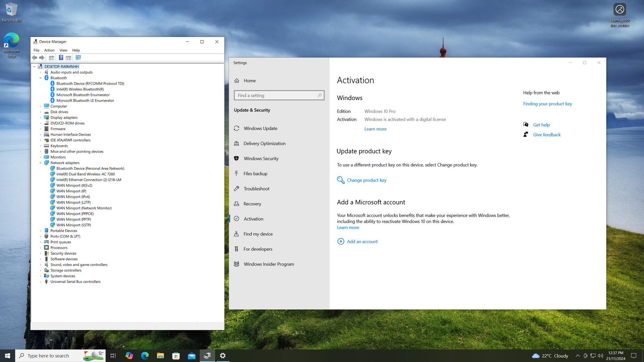Open For developers in Settings sidebar

click(x=258, y=249)
